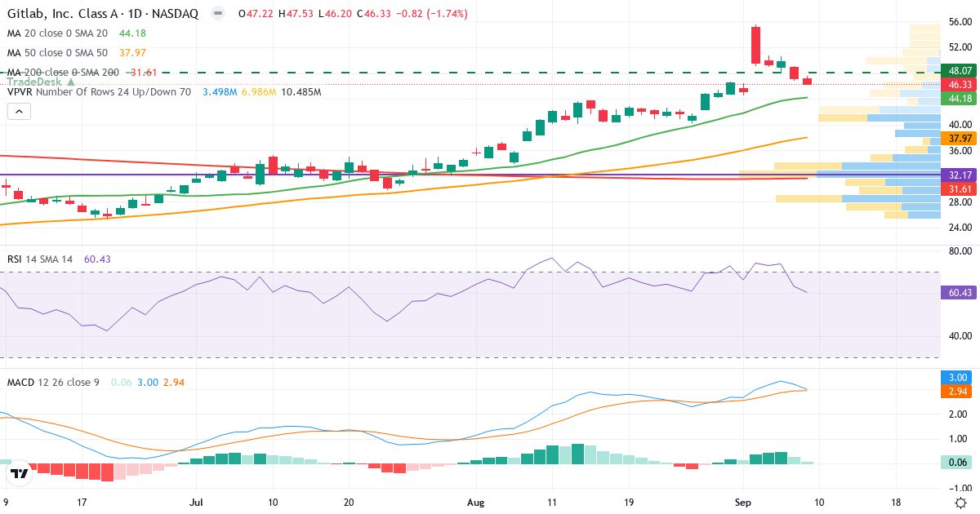Viewport: 980px width, 514px height.
Task: Select the MA 200 close SMA 200 legend
Action: (x=63, y=73)
